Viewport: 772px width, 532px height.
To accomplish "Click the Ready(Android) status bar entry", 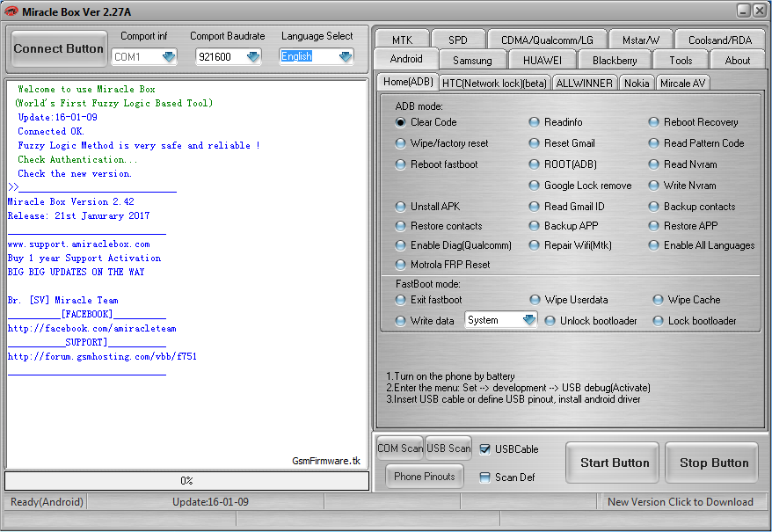I will (47, 502).
